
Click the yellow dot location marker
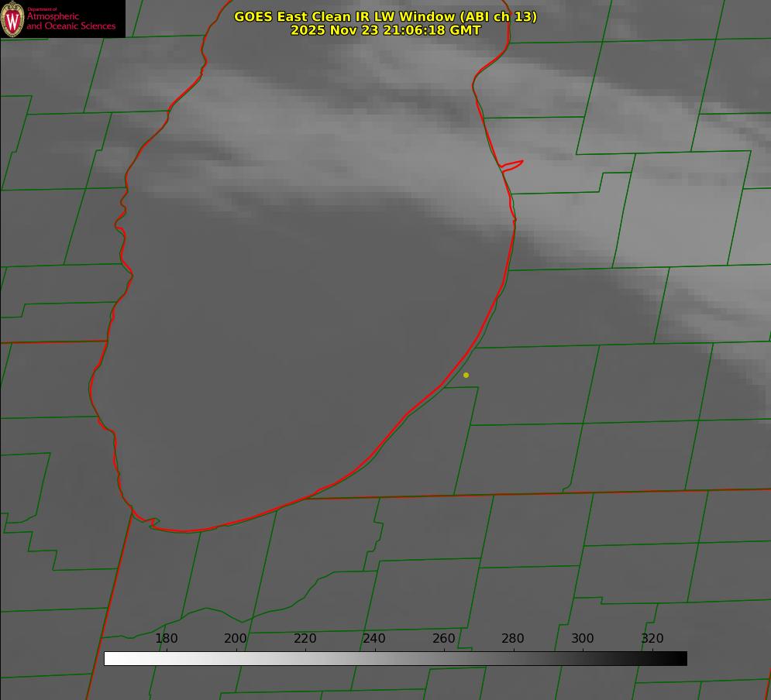point(466,376)
